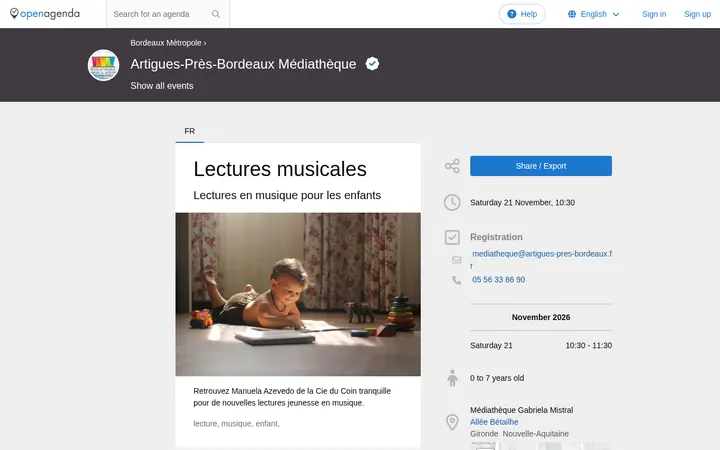Click the globe language icon

pos(572,14)
